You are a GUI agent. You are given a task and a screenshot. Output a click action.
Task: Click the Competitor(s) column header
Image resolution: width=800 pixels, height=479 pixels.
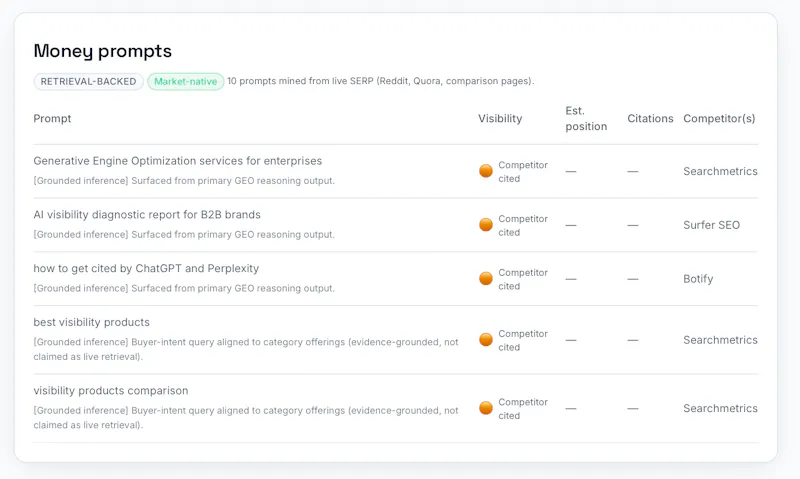pyautogui.click(x=719, y=118)
